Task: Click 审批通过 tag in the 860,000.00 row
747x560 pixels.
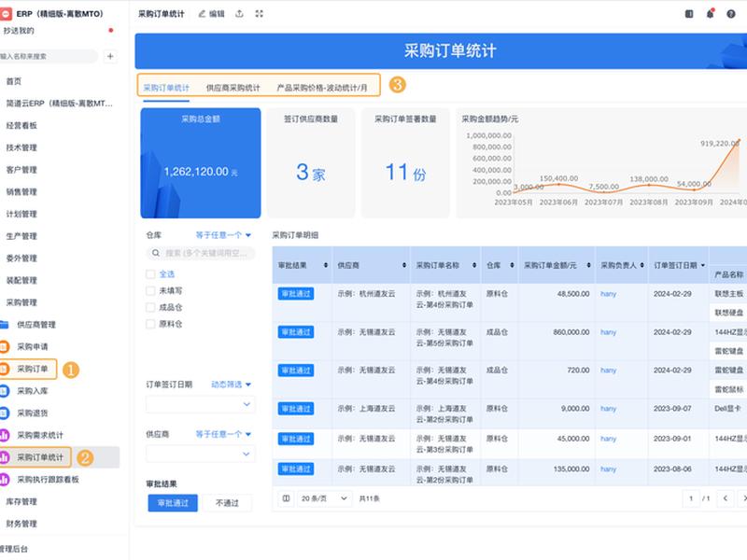Action: pyautogui.click(x=296, y=332)
